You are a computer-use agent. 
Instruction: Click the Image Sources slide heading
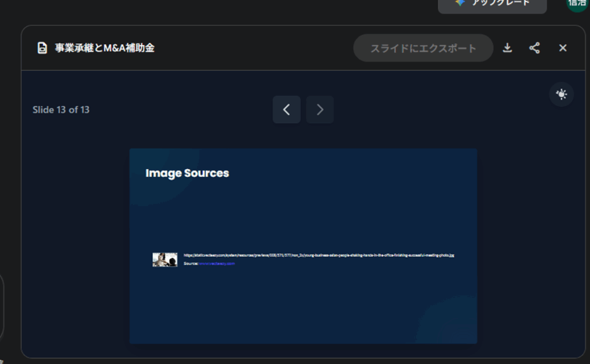click(x=187, y=173)
